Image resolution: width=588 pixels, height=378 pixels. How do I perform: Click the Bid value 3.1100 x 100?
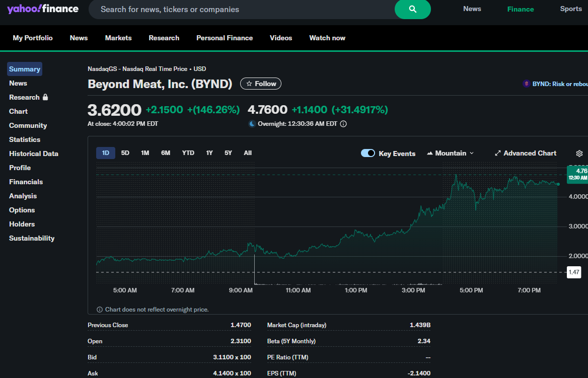232,357
